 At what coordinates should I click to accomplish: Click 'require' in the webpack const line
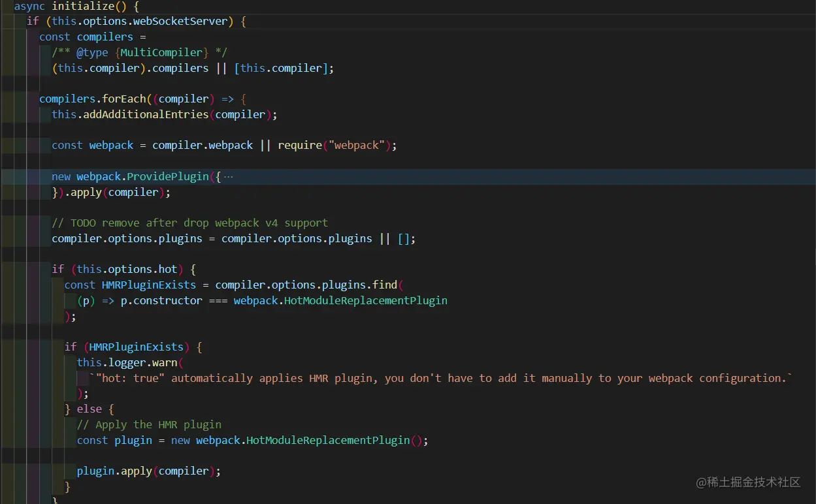coord(301,146)
